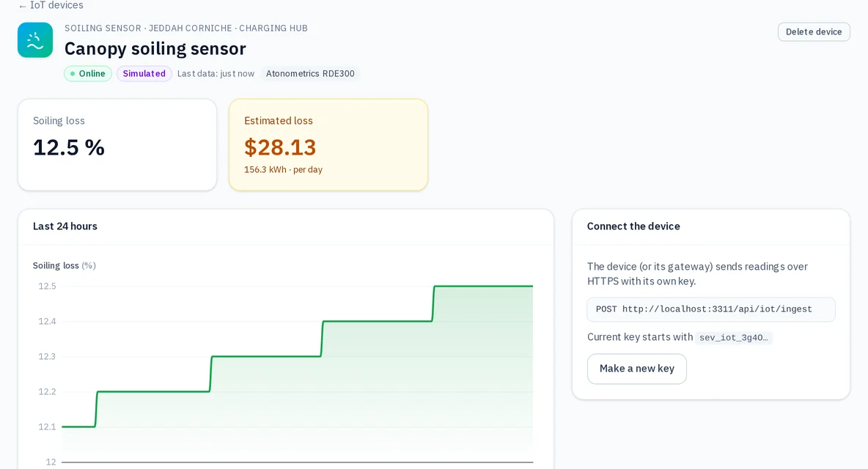This screenshot has height=469, width=868.
Task: Click the Connect the device heading
Action: [x=633, y=226]
